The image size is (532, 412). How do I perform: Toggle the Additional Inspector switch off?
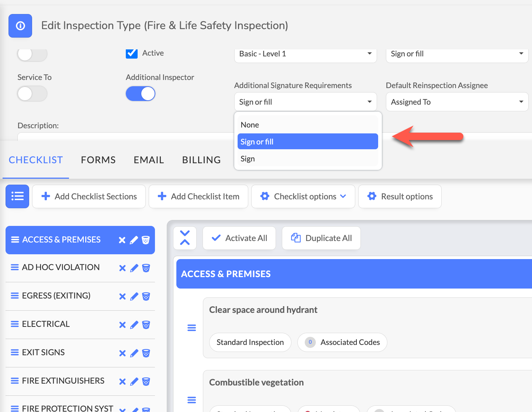click(x=141, y=94)
